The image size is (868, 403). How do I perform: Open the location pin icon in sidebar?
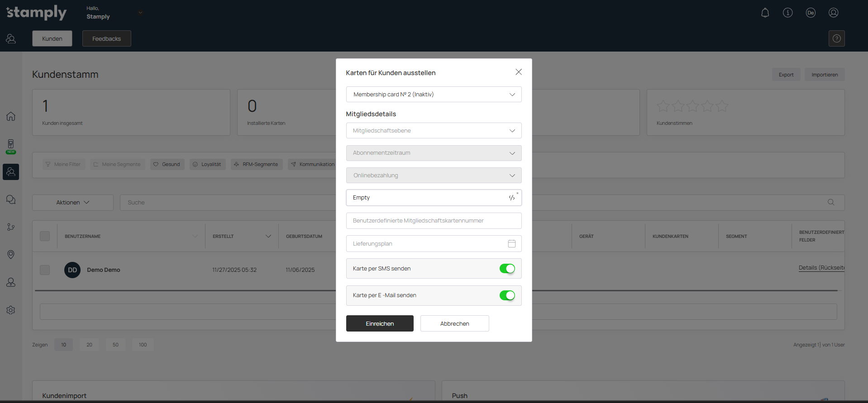(x=11, y=255)
